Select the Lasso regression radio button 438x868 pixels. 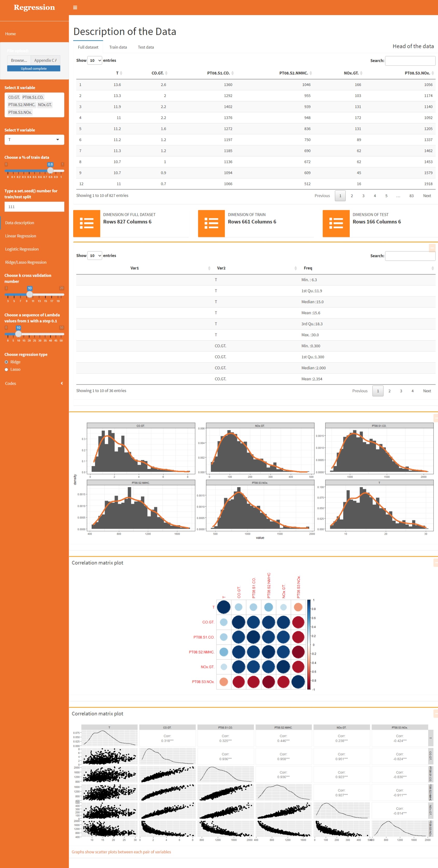click(x=6, y=369)
